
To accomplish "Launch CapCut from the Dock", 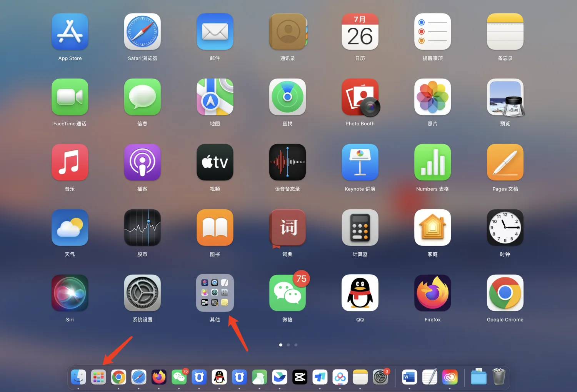I will click(x=300, y=377).
